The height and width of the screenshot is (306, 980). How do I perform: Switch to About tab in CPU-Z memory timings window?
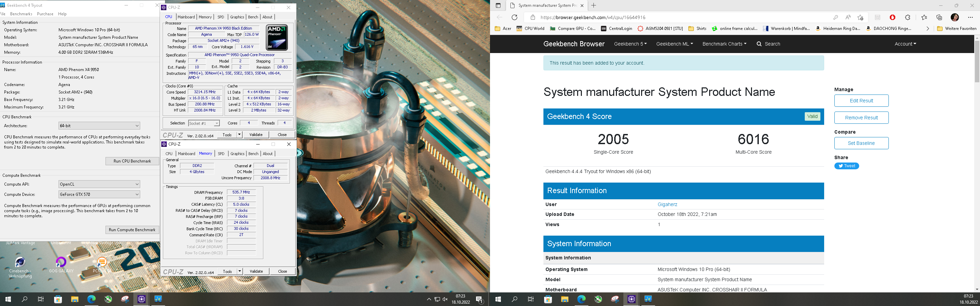tap(268, 154)
